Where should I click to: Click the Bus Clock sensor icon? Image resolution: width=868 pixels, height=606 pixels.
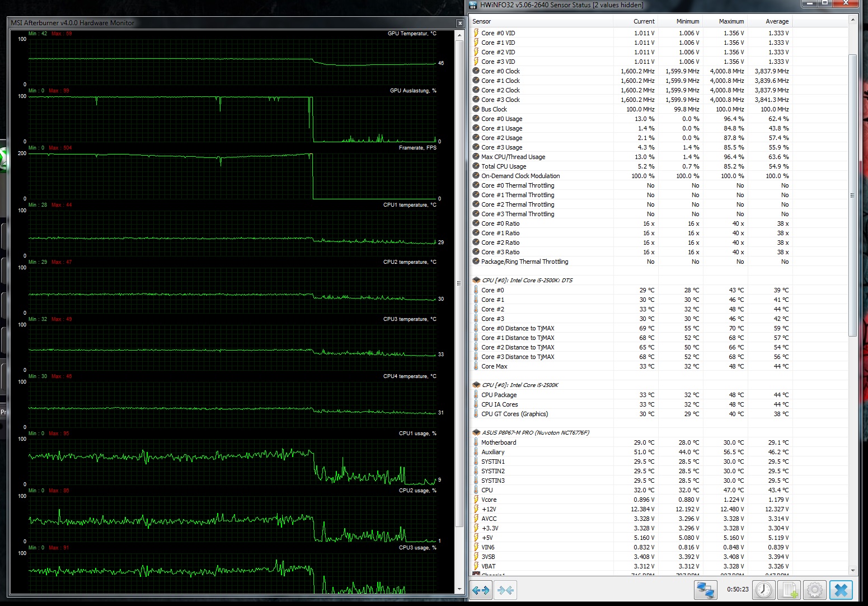click(x=476, y=109)
